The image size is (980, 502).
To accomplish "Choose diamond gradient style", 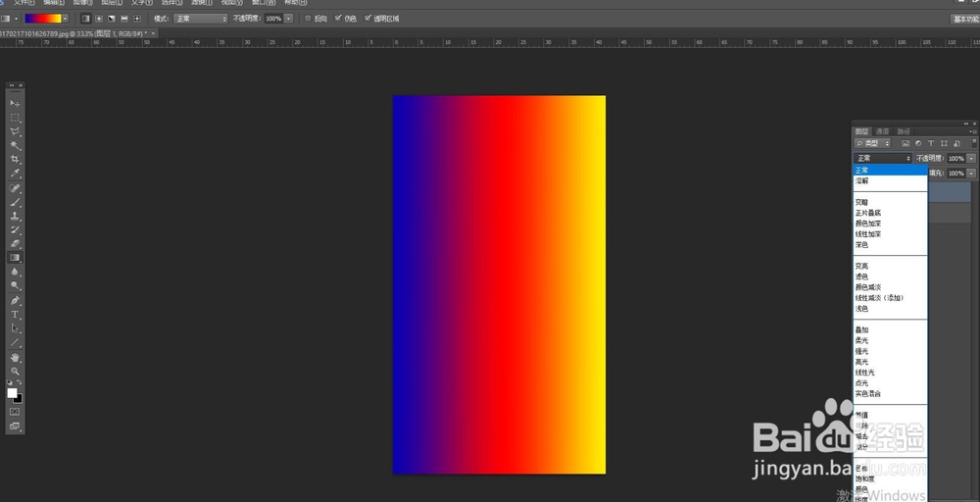I will [x=137, y=19].
